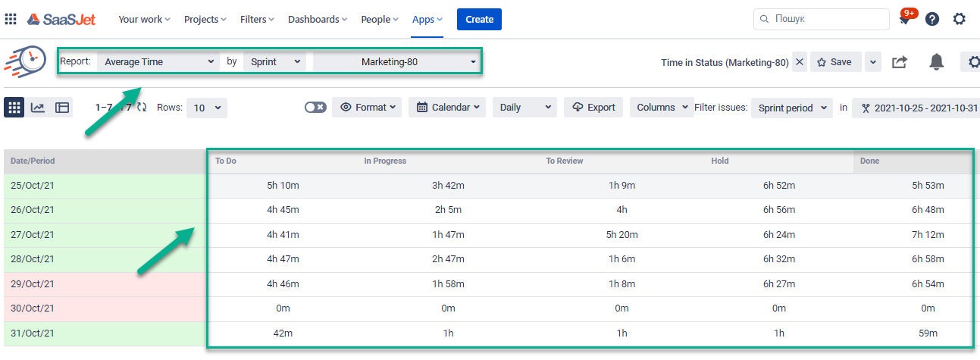Close the Time in Status (Marketing-80) preset
Image resolution: width=980 pixels, height=360 pixels.
pos(799,62)
